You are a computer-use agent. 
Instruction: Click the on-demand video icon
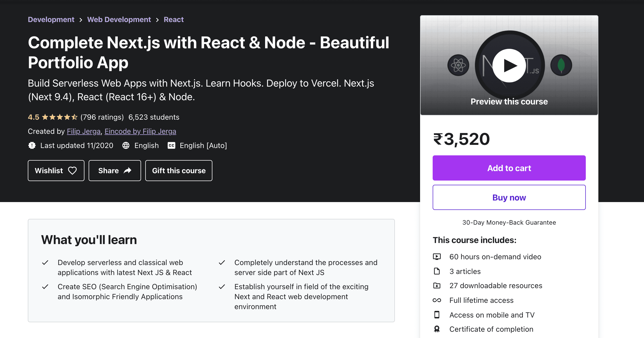point(437,257)
